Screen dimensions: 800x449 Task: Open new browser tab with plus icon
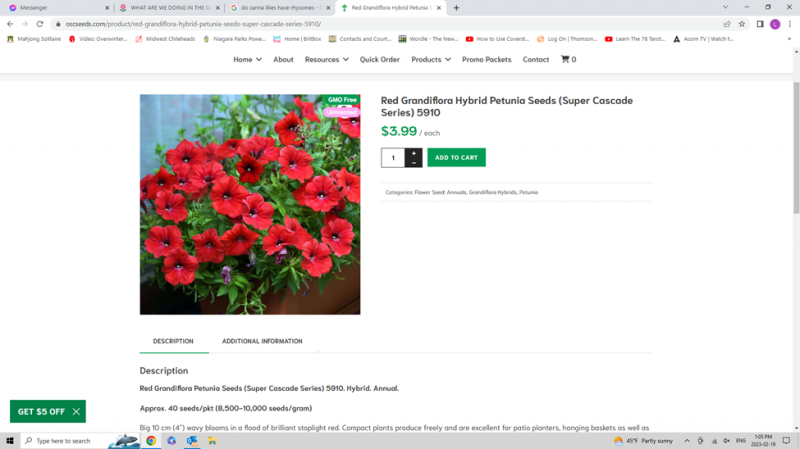[456, 7]
